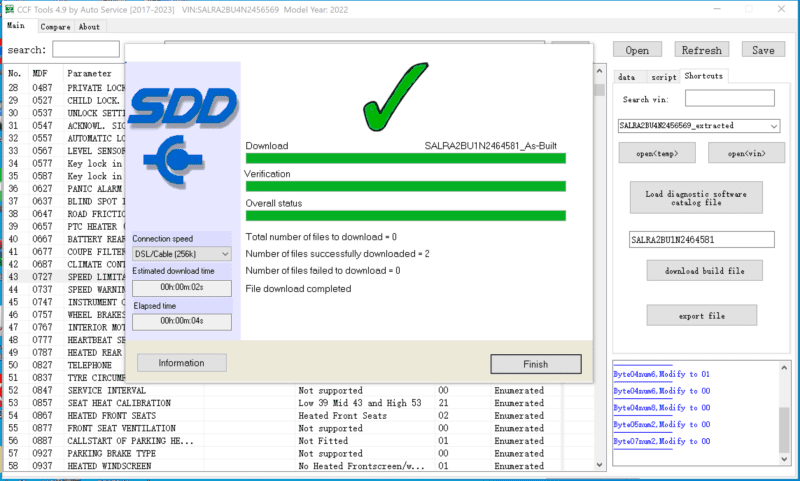This screenshot has width=800, height=481.
Task: Click the open<vin> button
Action: 746,153
